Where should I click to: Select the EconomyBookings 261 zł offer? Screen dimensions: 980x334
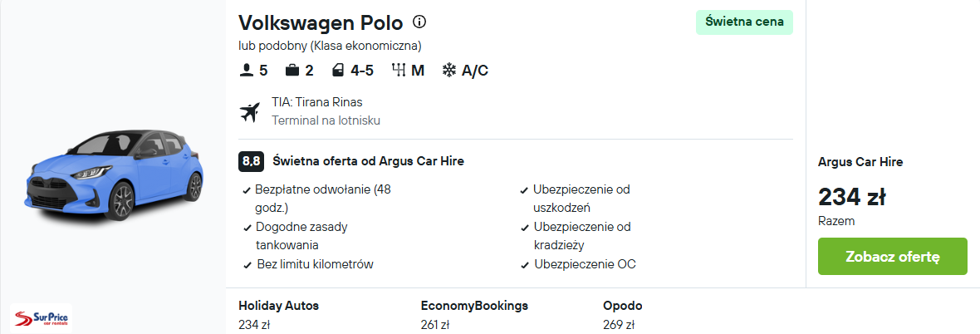tap(474, 315)
